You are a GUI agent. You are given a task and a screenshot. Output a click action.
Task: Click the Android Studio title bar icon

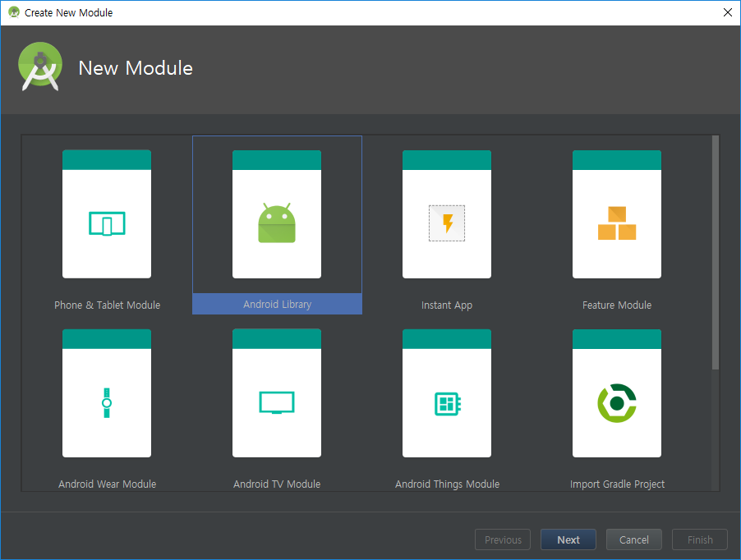click(x=14, y=12)
